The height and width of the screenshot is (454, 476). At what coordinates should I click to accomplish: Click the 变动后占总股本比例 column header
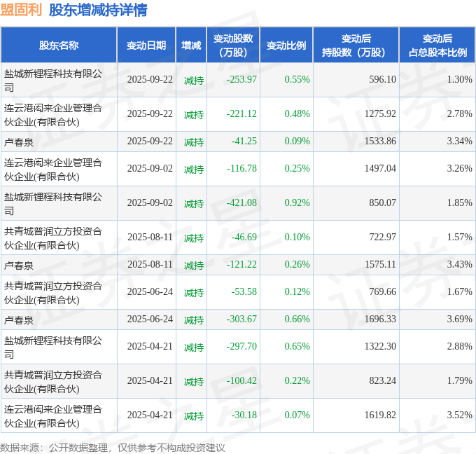coord(437,46)
